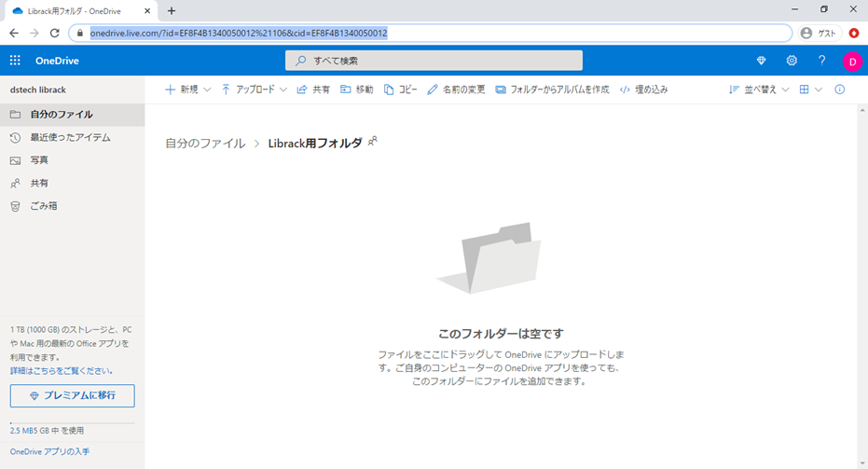The height and width of the screenshot is (469, 868).
Task: Click the shared people icon beside folder title
Action: 373,141
